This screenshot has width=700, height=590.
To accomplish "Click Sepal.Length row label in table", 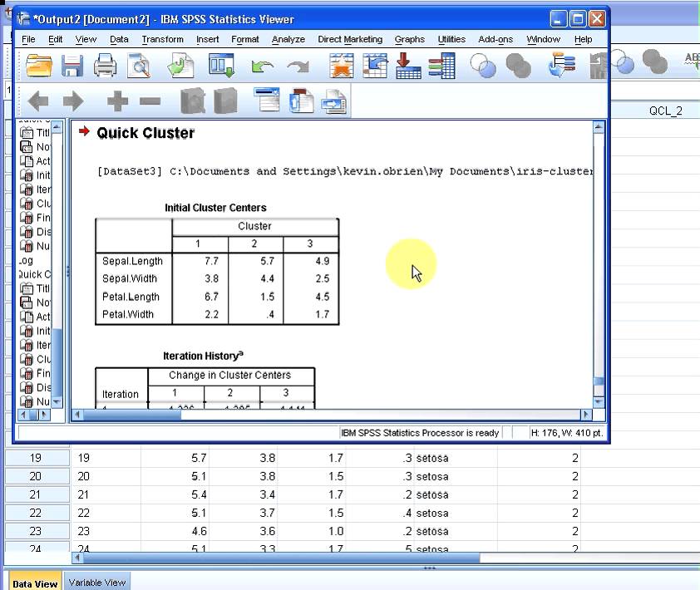I will point(132,261).
